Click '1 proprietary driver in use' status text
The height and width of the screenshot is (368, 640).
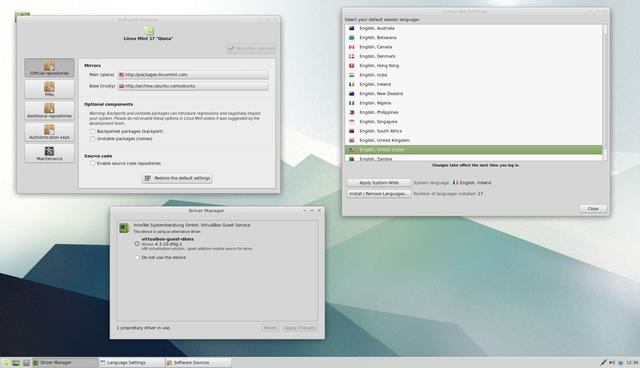143,328
